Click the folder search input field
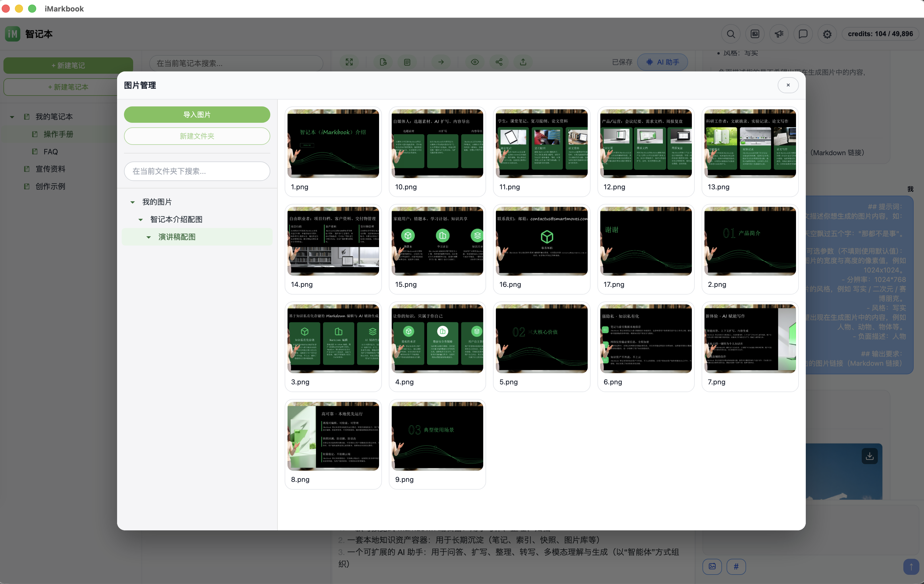The image size is (924, 584). [x=197, y=171]
